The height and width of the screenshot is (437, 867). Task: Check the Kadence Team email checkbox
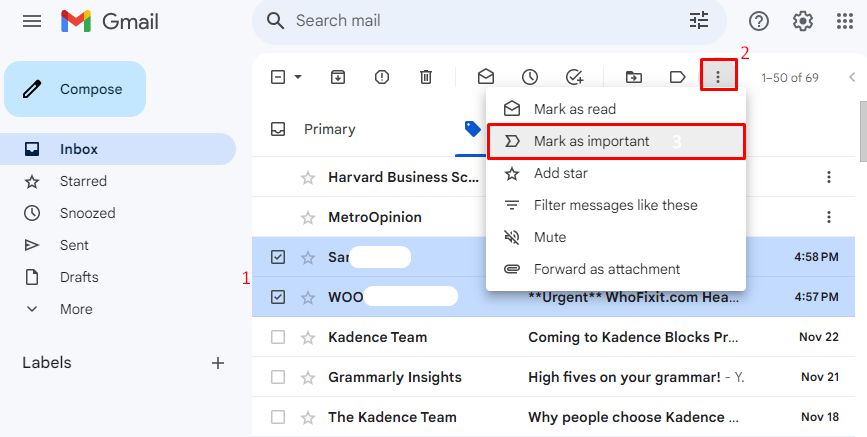click(x=278, y=337)
